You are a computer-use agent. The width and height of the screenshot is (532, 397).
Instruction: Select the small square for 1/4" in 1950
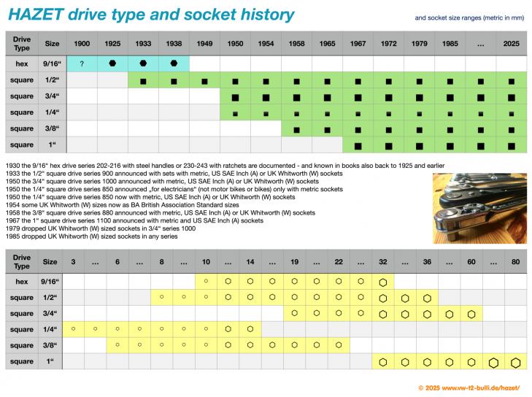pyautogui.click(x=235, y=114)
